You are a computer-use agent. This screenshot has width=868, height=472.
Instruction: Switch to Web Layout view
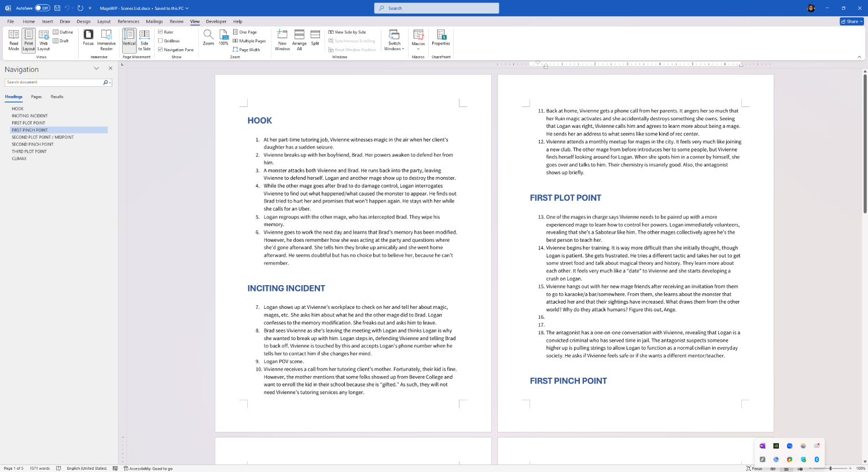click(43, 40)
